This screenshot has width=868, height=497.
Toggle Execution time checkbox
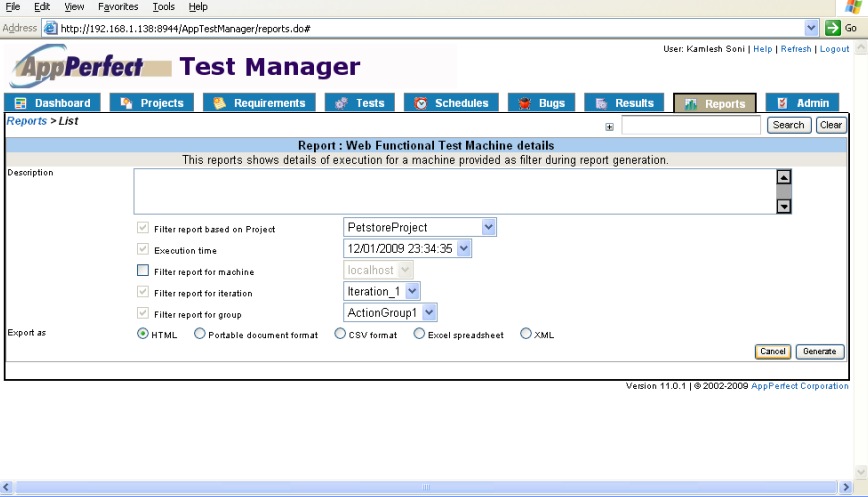[143, 248]
